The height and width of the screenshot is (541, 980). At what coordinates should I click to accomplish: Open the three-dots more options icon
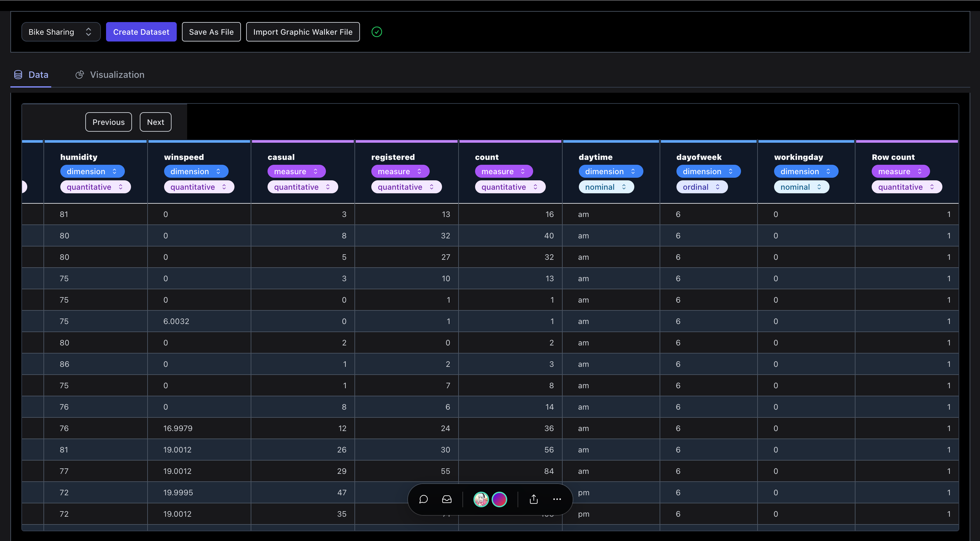point(557,499)
